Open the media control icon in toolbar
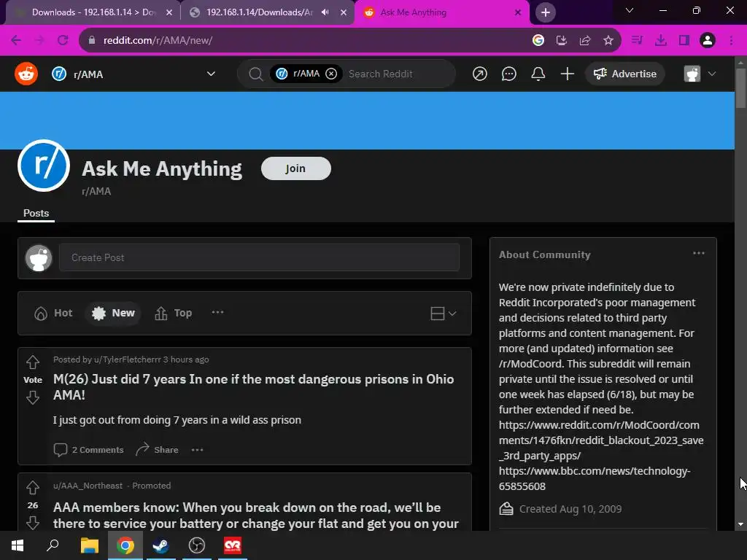Screen dimensions: 747x560 tap(637, 41)
